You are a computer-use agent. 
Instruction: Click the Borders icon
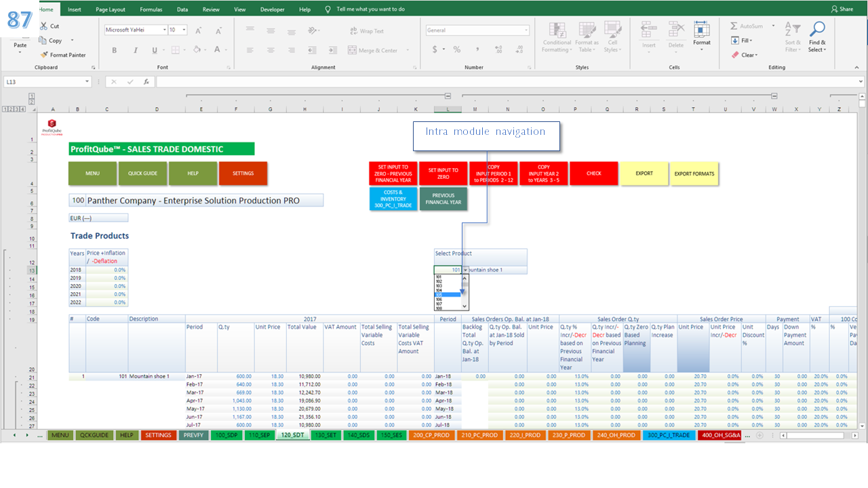click(176, 50)
